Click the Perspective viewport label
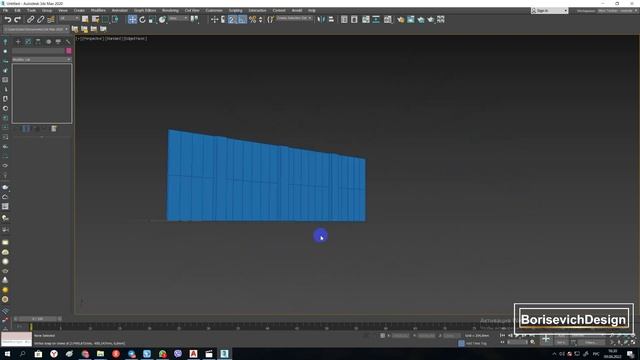Image resolution: width=640 pixels, height=360 pixels. 92,38
